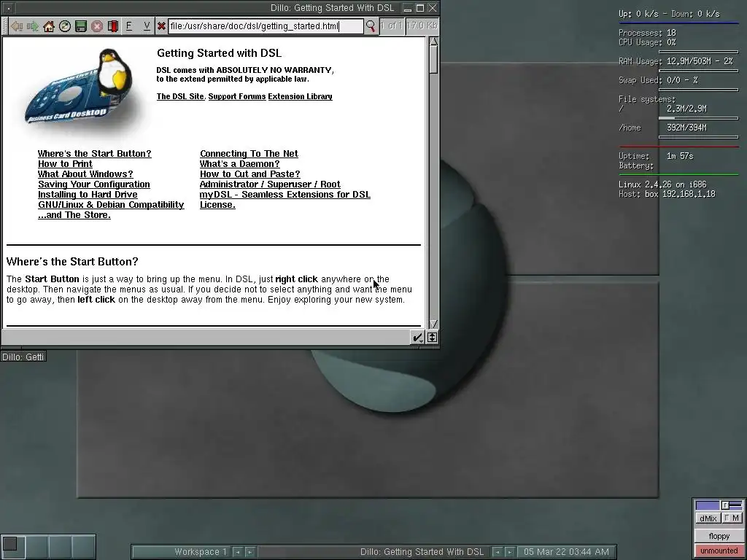This screenshot has width=747, height=560.
Task: Open Administrator / Superuser / Root link
Action: pyautogui.click(x=270, y=184)
